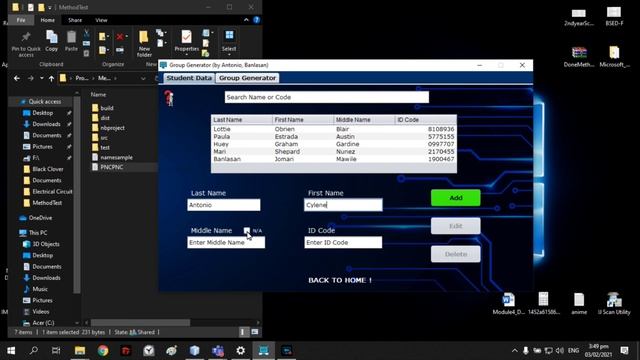Screen dimensions: 640x360
Task: Open Google Chrome from taskbar
Action: [103, 350]
